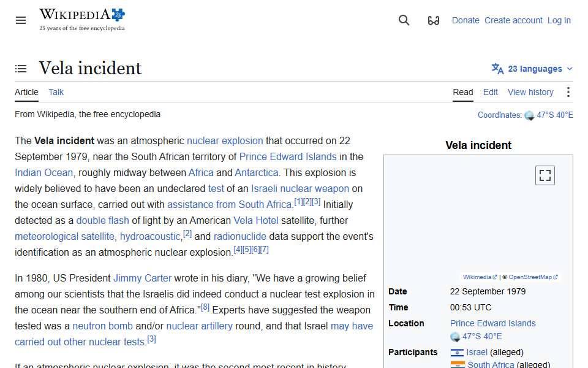The width and height of the screenshot is (588, 368).
Task: Select the date text 22 September 1979
Action: [488, 291]
